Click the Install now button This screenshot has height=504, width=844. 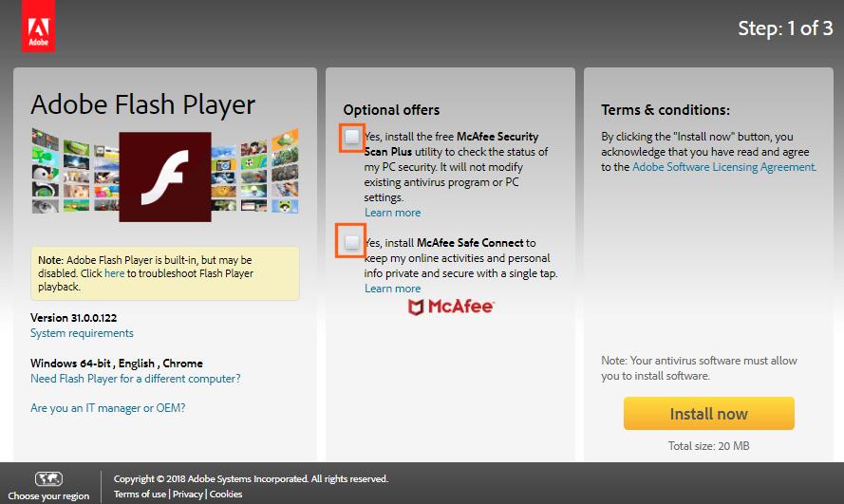709,413
